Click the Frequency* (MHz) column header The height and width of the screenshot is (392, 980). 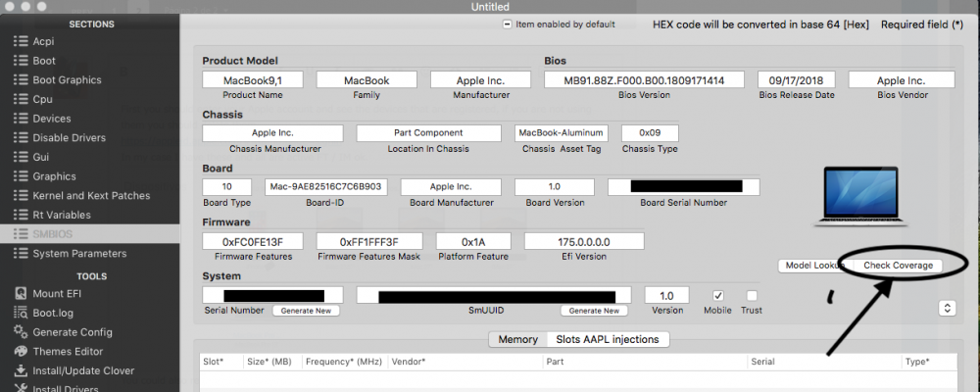click(x=344, y=362)
